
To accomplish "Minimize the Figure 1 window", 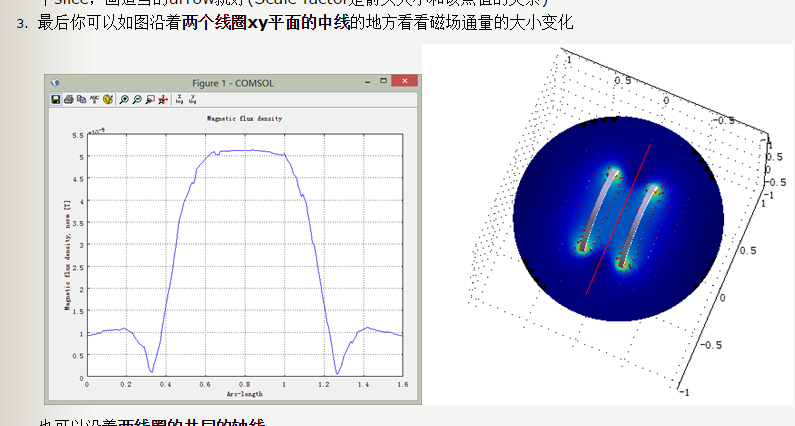I will pos(368,81).
